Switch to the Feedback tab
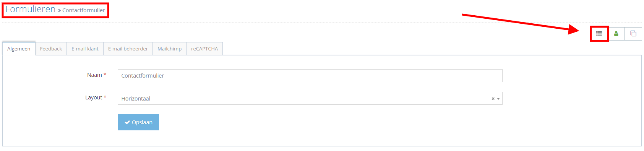 click(51, 49)
